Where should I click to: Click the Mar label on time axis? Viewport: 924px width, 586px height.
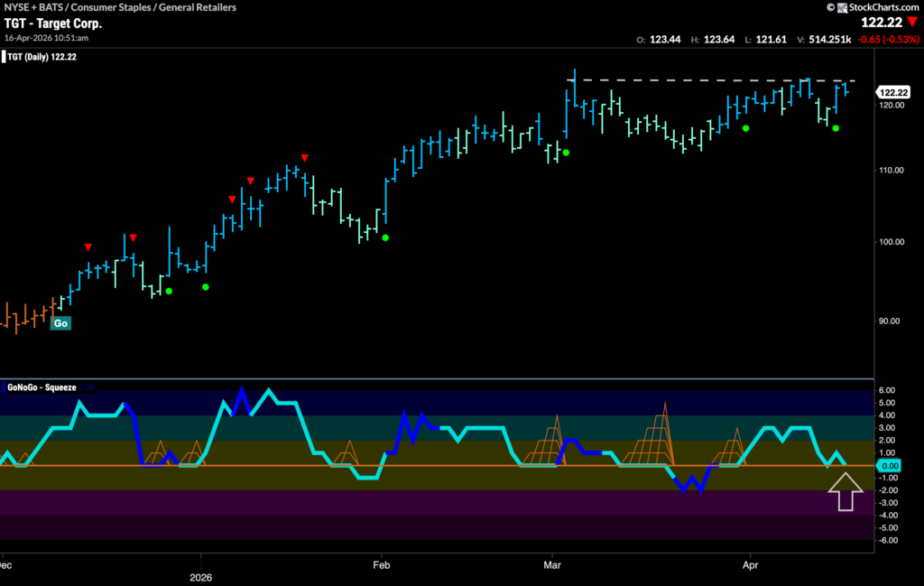coord(552,564)
